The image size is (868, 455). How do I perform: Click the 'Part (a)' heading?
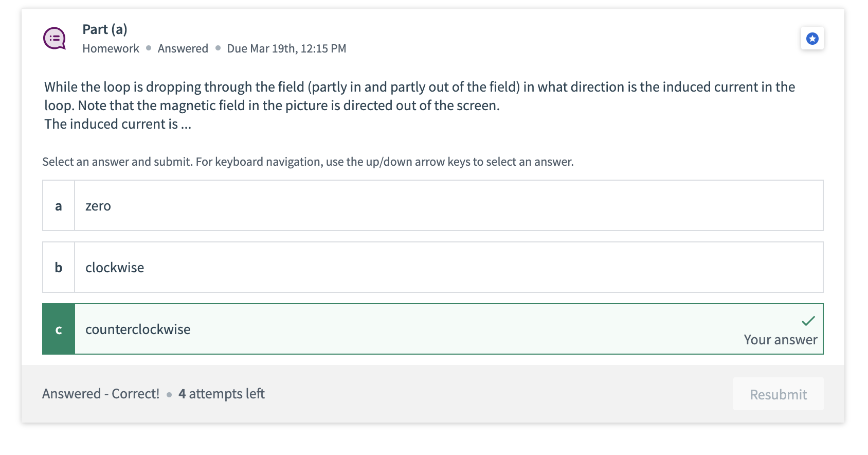tap(104, 29)
